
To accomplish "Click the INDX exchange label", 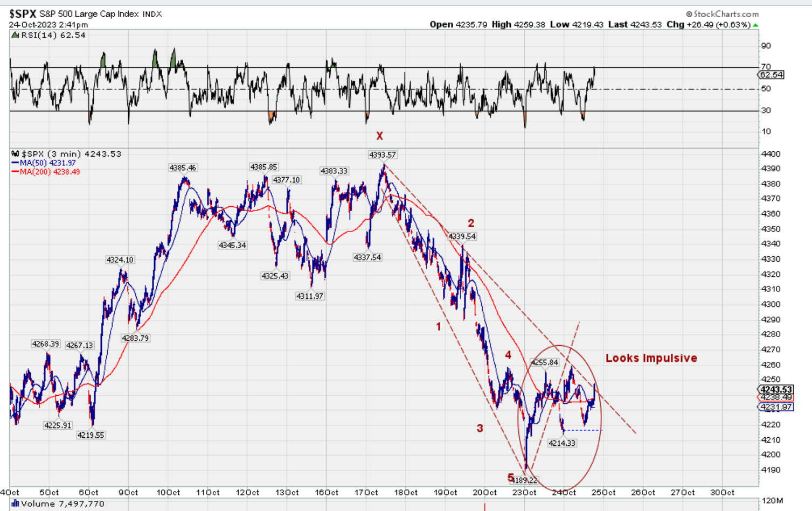I will pos(152,14).
